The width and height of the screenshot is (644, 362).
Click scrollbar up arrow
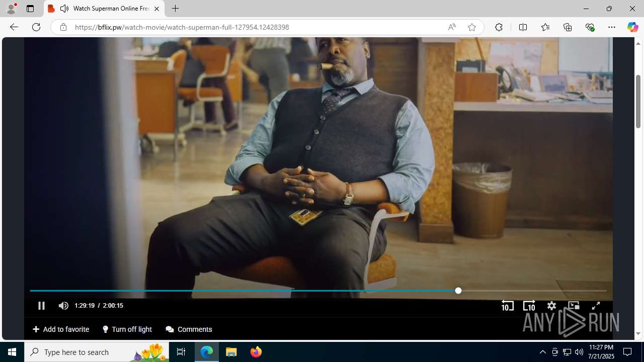pos(638,43)
